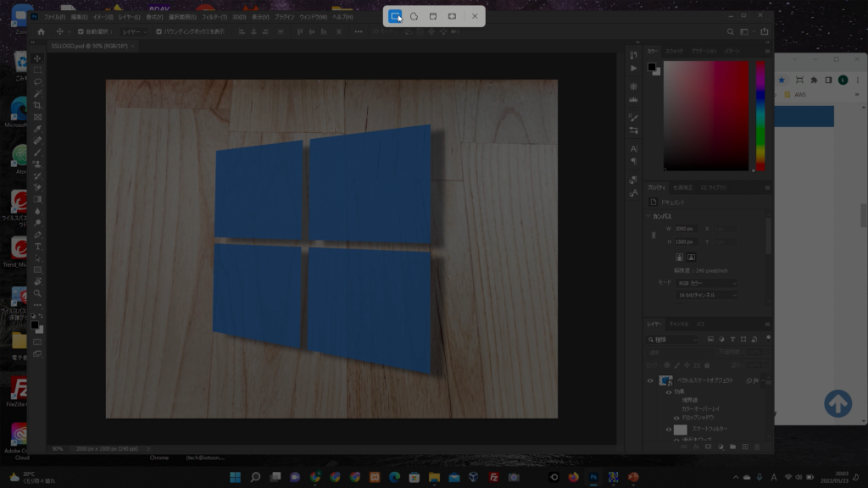The width and height of the screenshot is (868, 488).
Task: Toggle visibility of スマートフィルター
Action: [x=669, y=430]
